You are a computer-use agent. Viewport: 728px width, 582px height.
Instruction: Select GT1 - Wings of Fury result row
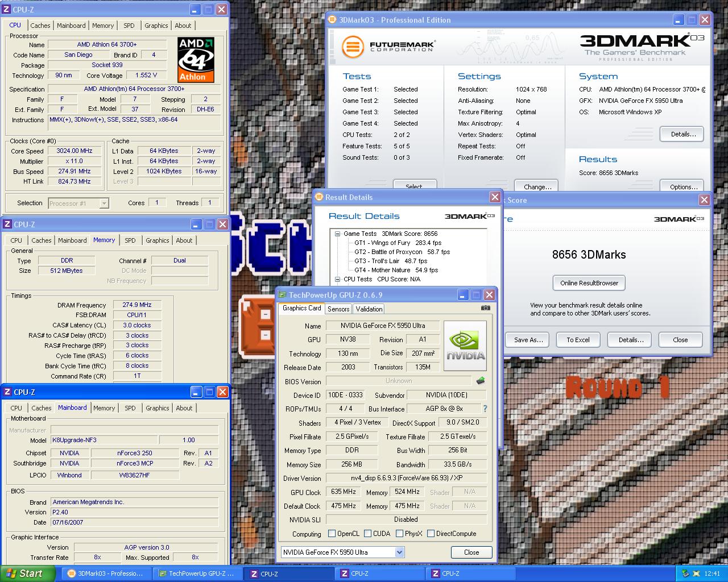[x=398, y=243]
